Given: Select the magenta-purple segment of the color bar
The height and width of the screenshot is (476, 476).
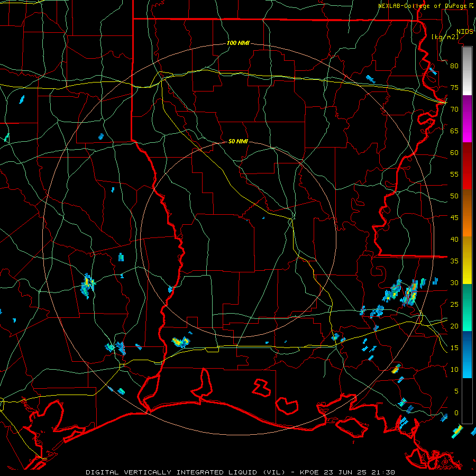Looking at the screenshot, I should point(467,119).
